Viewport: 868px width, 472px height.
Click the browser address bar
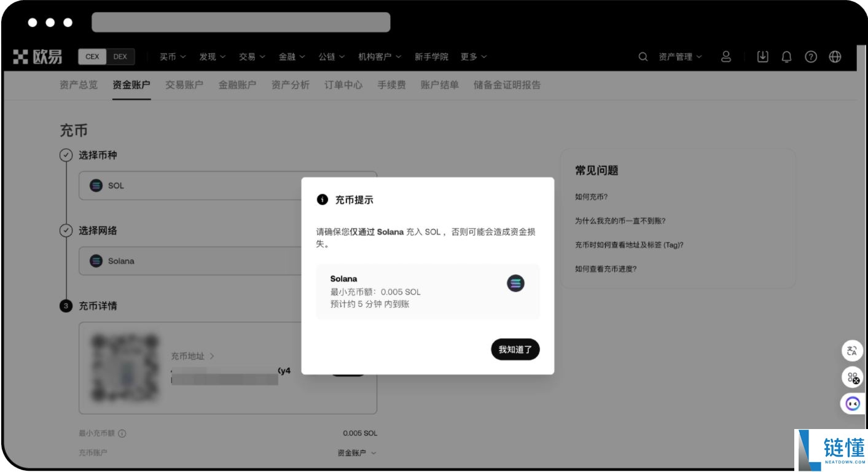241,22
